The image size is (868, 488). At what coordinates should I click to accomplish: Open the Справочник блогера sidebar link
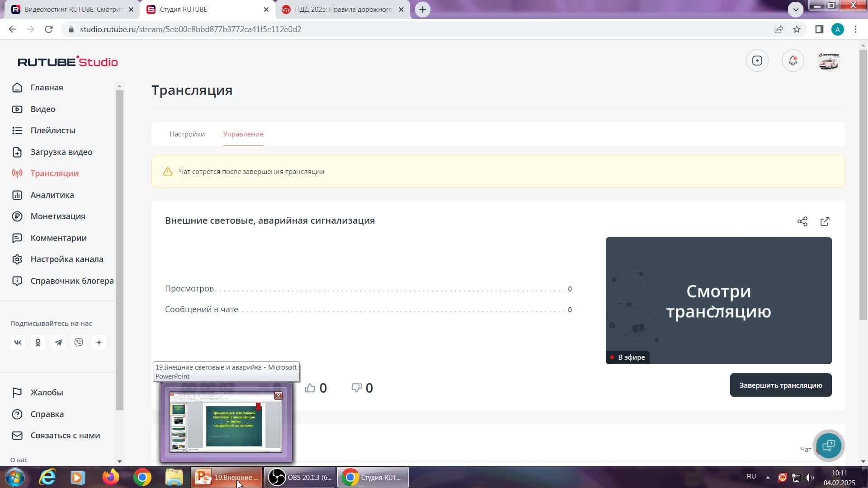pyautogui.click(x=72, y=281)
